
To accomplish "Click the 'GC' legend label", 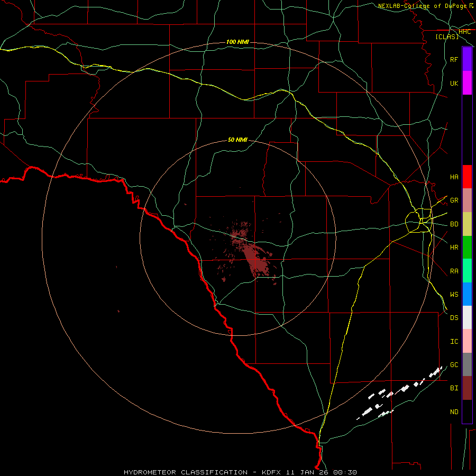I will pos(454,364).
